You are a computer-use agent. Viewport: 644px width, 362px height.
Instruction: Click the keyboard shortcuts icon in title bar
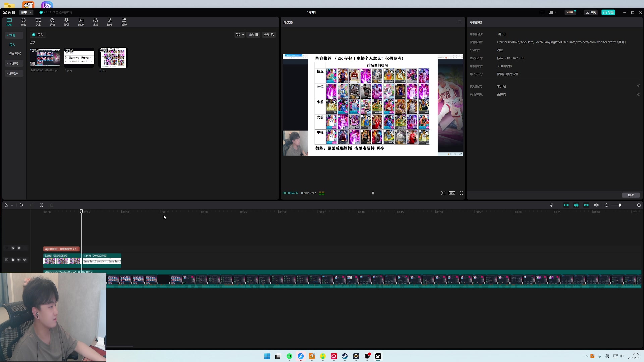click(x=542, y=12)
